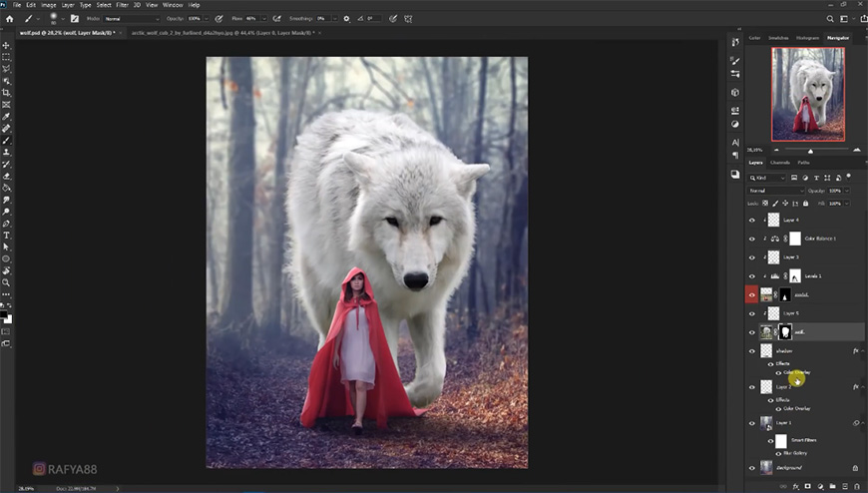Viewport: 868px width, 493px height.
Task: Select the Crop tool
Action: pyautogui.click(x=7, y=93)
